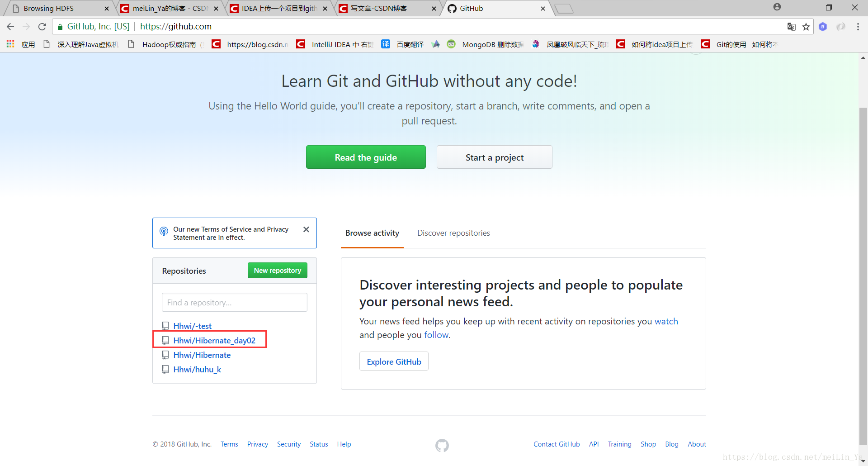The image size is (868, 466).
Task: Open the 百度翻译 bookmark
Action: pyautogui.click(x=402, y=44)
